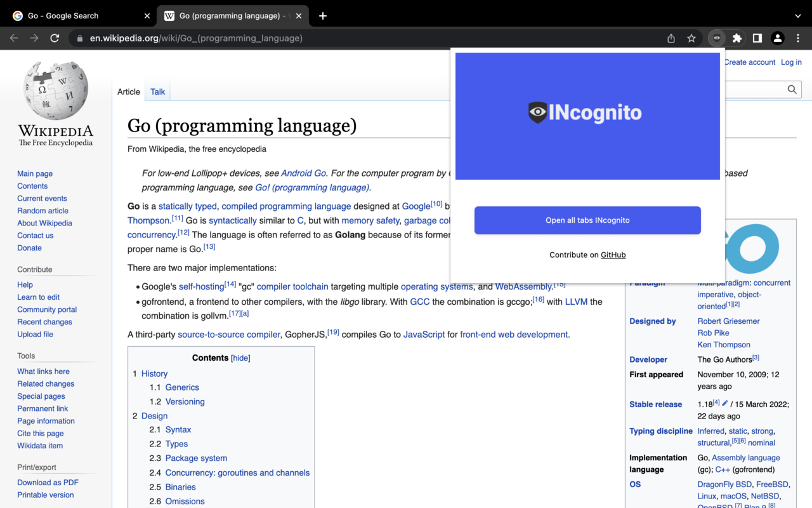This screenshot has height=508, width=812.
Task: Open the Android Go link
Action: pyautogui.click(x=304, y=173)
